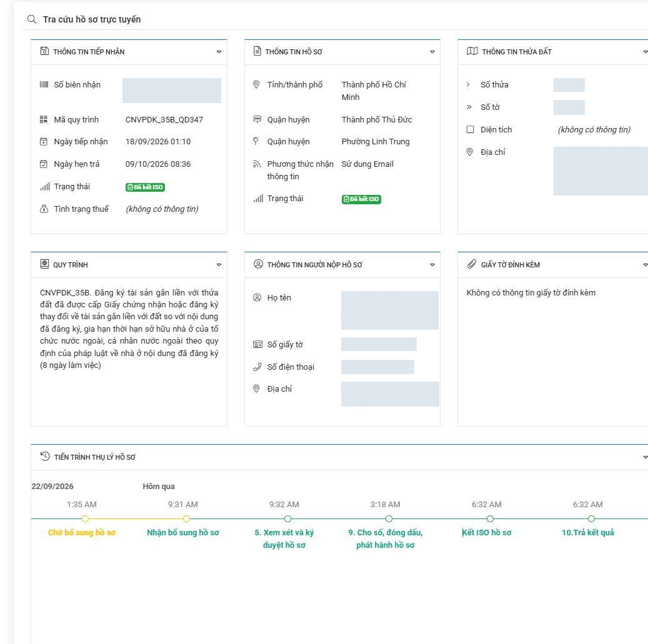The width and height of the screenshot is (648, 644).
Task: Click the calendar-check icon beside Ngày hẹn trả
Action: coord(43,164)
